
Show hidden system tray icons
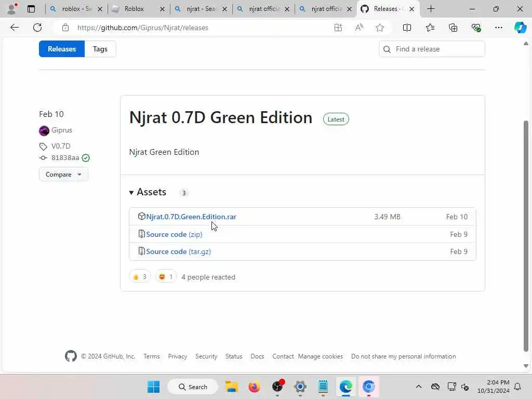[419, 387]
